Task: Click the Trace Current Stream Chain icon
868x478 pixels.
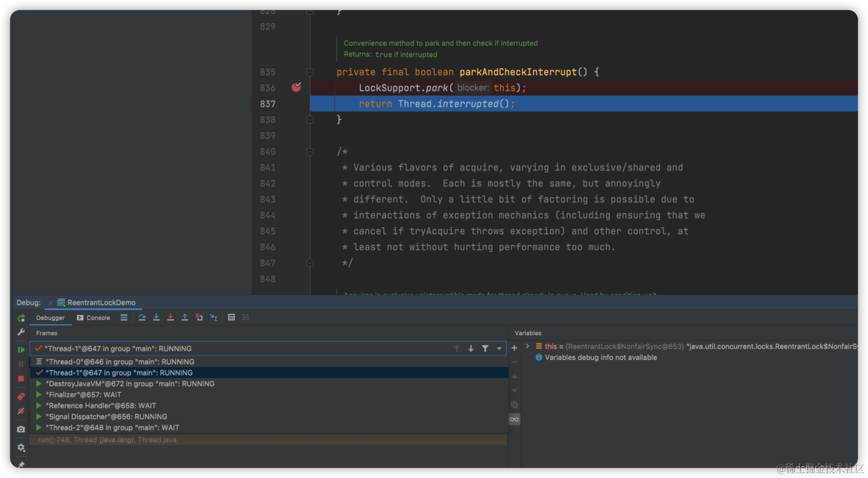Action: (x=246, y=317)
